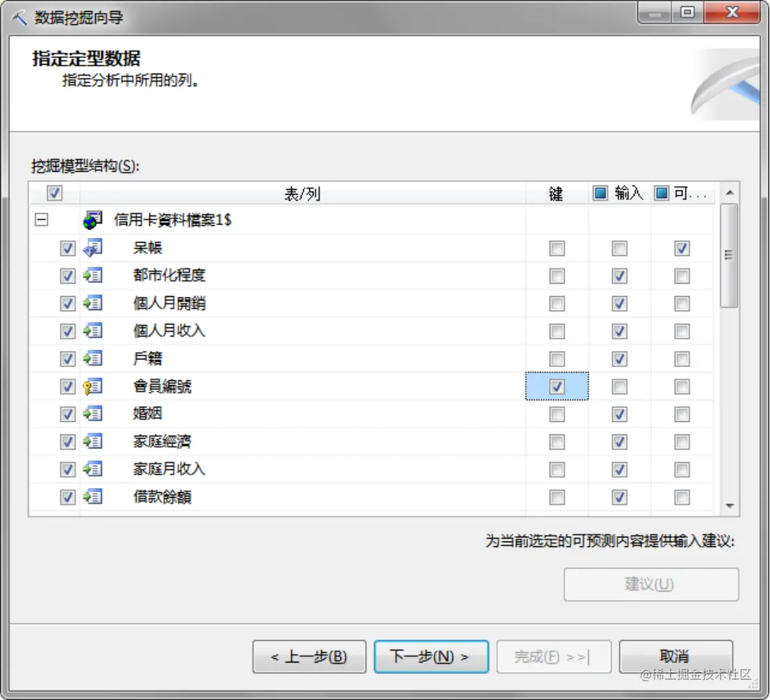Select the 信用卡資料檔案1$ table name
The image size is (770, 700).
[172, 220]
